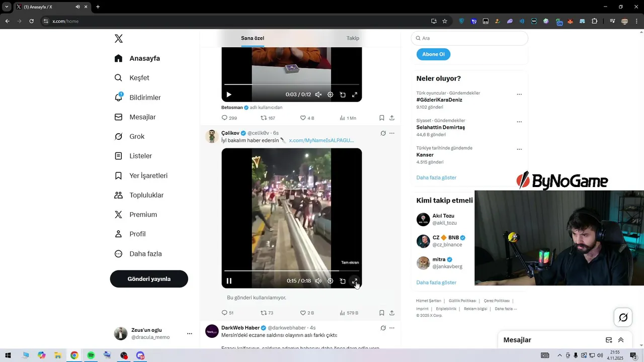Open the floating Grok button

tap(623, 317)
